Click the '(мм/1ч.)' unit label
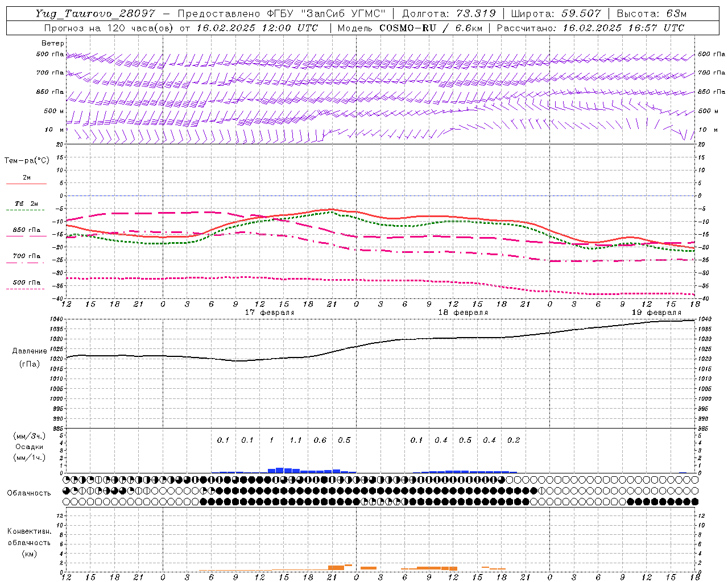728x582 pixels. [x=30, y=458]
